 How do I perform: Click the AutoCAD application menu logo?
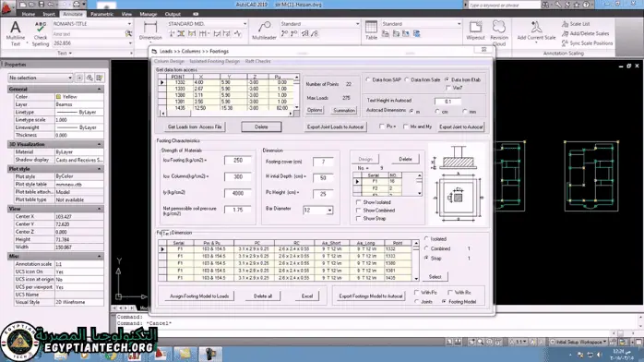[6, 7]
